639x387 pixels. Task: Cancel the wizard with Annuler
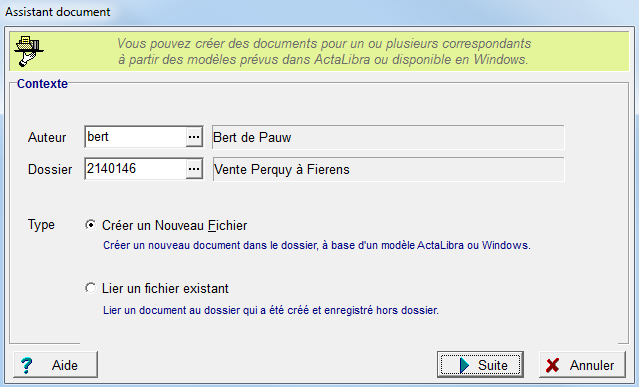(x=582, y=365)
